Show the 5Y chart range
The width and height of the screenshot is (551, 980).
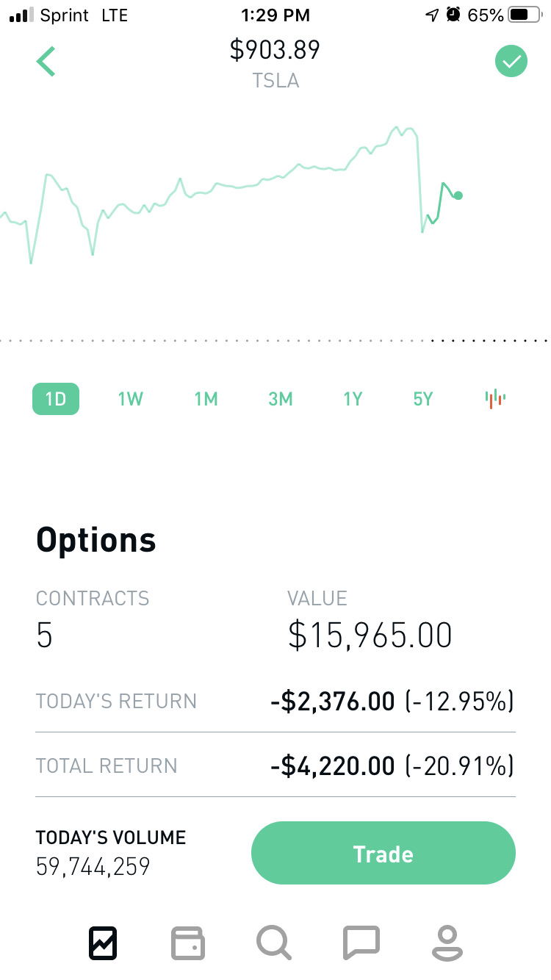(x=423, y=399)
